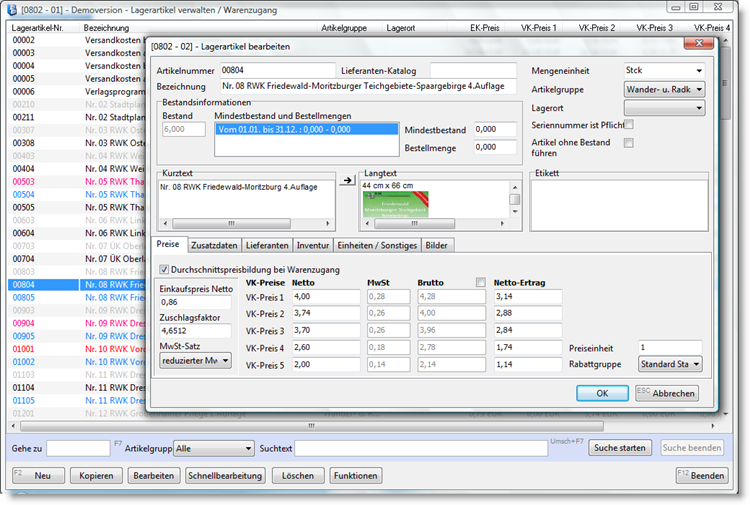
Task: Expand the Artikelgruppe combo box in dialog
Action: coord(698,90)
